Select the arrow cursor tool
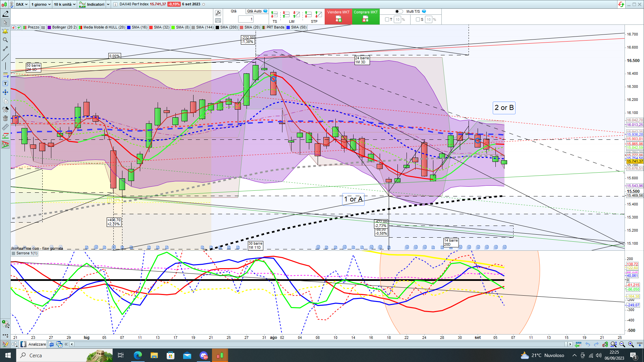 point(5,23)
